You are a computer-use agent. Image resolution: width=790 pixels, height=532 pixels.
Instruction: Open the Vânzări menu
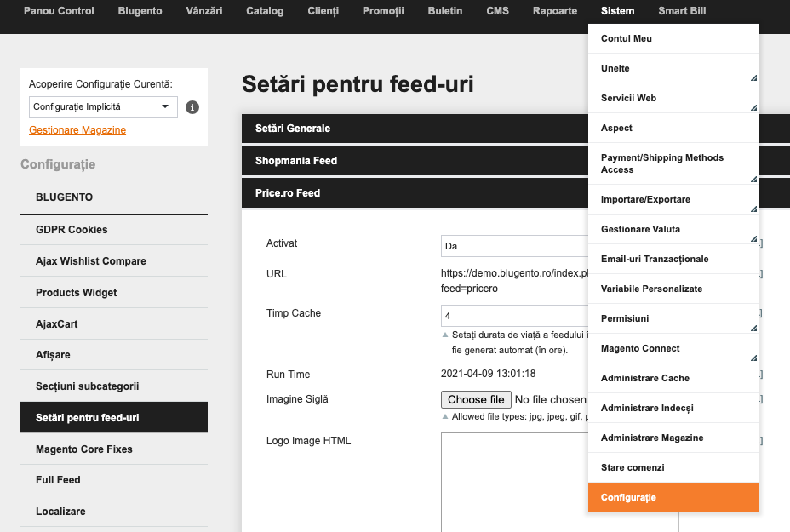point(204,11)
